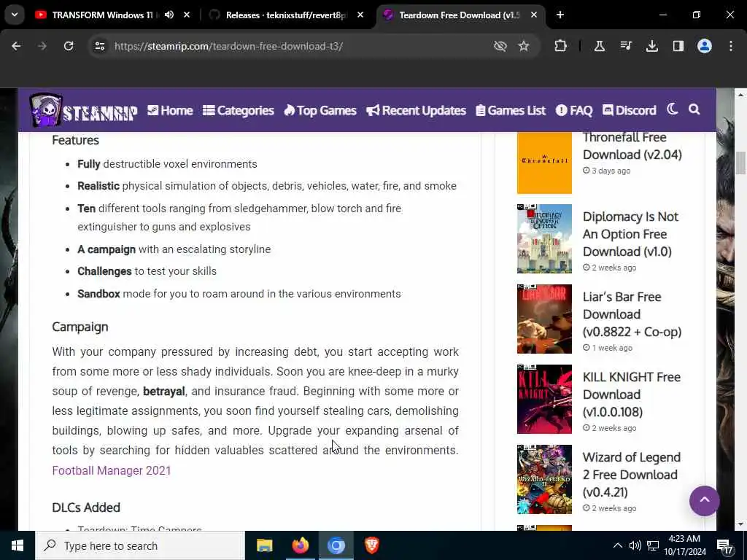The height and width of the screenshot is (560, 747).
Task: Click the browser back arrow
Action: 16,46
